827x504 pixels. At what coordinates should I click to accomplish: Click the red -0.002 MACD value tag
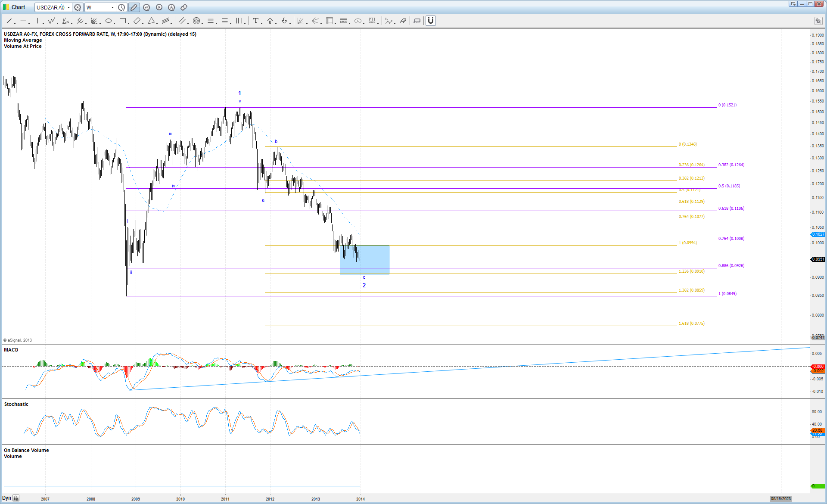point(818,371)
